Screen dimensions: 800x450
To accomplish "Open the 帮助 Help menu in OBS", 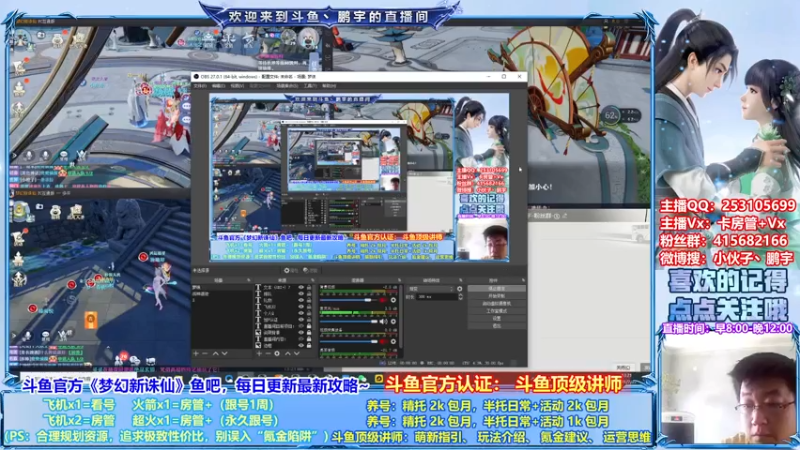I will 329,86.
